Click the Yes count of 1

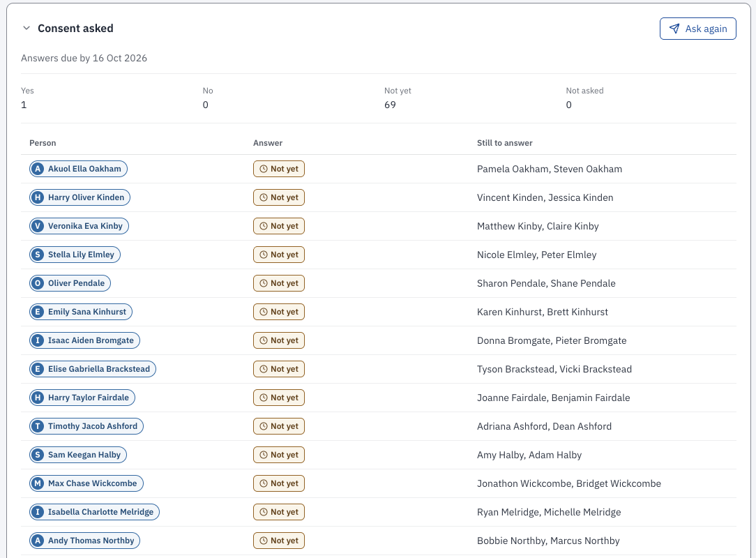pos(24,105)
